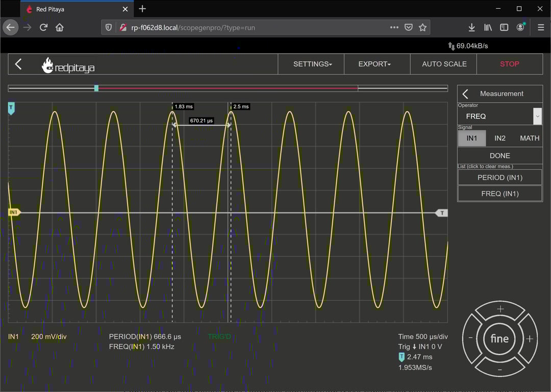This screenshot has height=392, width=551.
Task: Click the bottom minus of the joystick
Action: tap(499, 369)
